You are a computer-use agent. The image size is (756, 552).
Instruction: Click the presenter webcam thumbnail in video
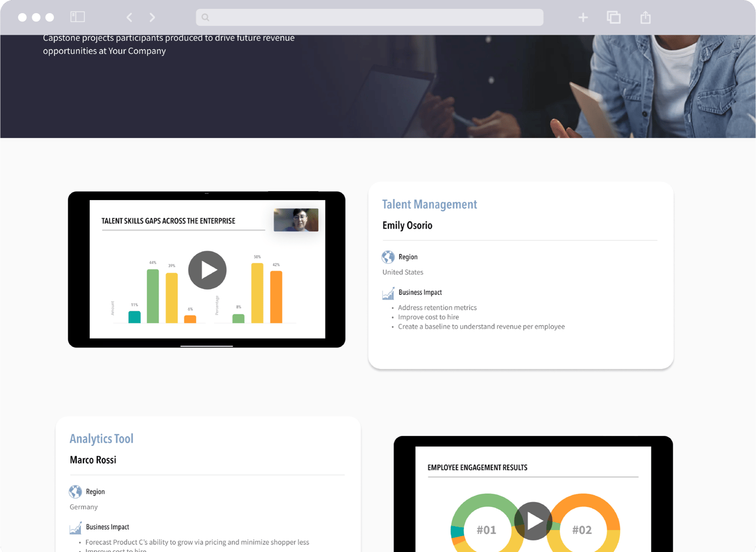(296, 220)
